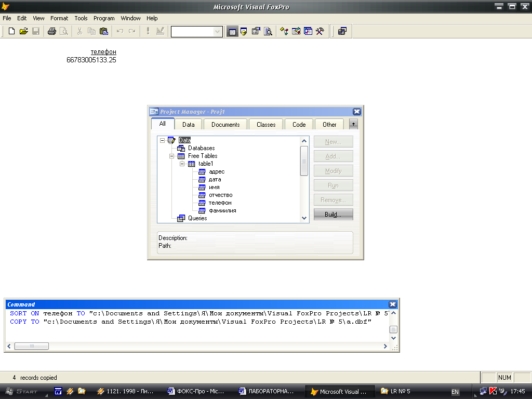Open the File menu
The height and width of the screenshot is (399, 532).
(7, 18)
